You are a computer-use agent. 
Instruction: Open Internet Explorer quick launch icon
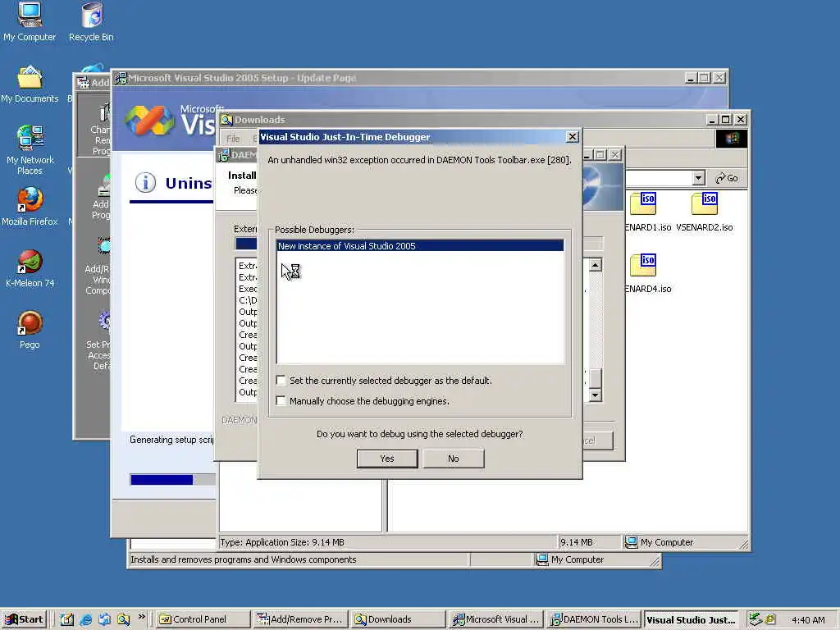85,619
